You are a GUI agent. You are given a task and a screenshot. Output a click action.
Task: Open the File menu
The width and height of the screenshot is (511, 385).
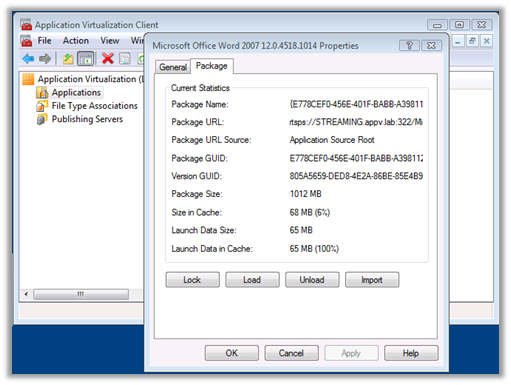tap(44, 41)
